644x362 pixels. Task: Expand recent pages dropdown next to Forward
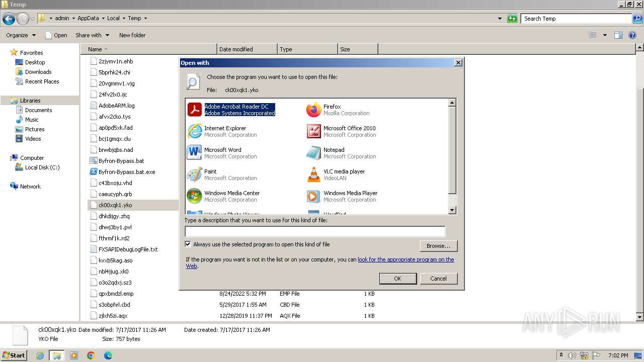pos(32,19)
